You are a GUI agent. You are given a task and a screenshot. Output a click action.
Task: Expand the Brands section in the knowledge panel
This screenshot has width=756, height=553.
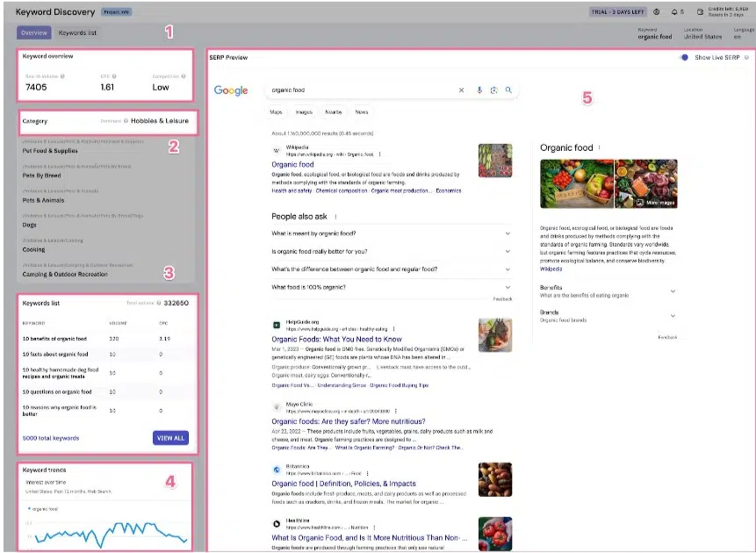point(673,316)
